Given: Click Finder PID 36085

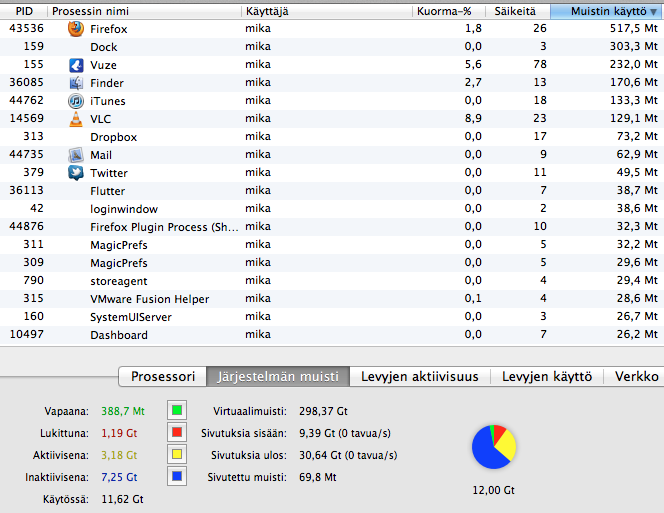Looking at the screenshot, I should click(x=26, y=82).
